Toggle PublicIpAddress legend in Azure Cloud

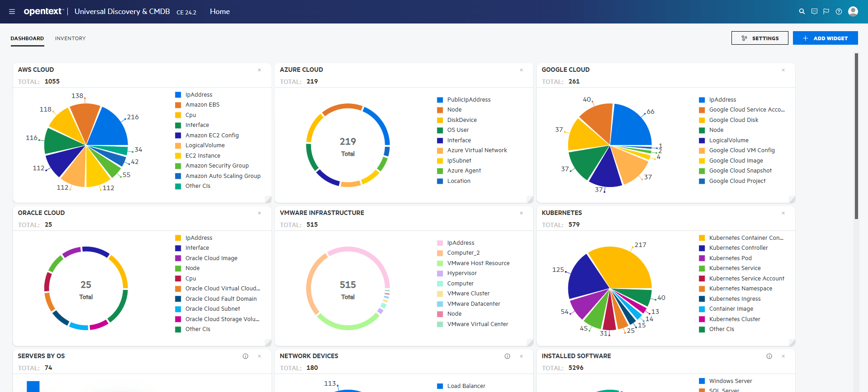click(x=464, y=100)
